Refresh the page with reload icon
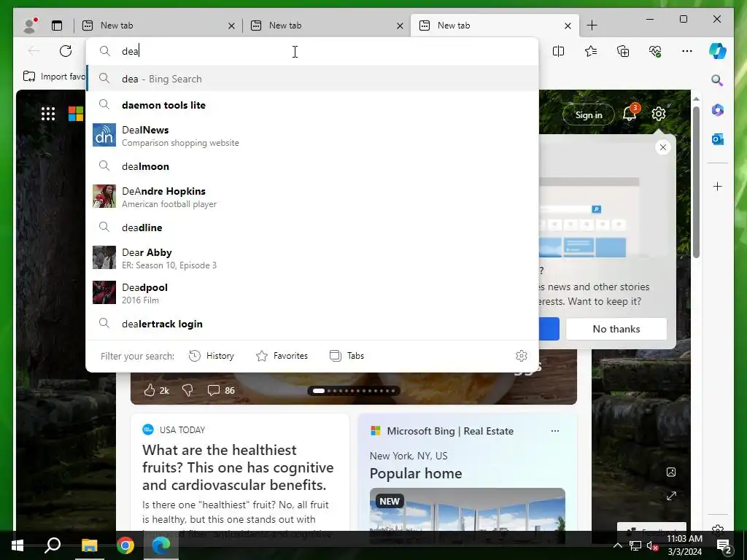This screenshot has width=747, height=560. click(x=66, y=51)
